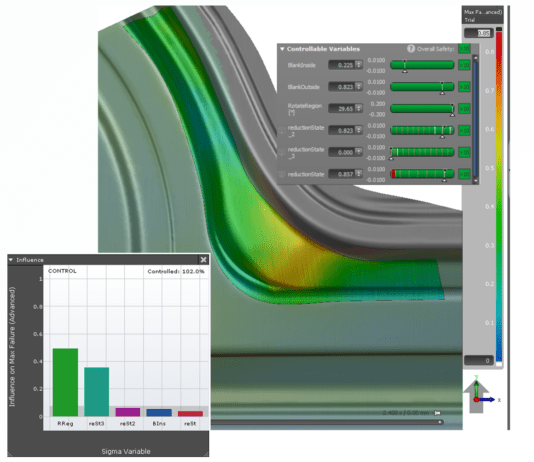Click the RotateRegion safety indicator box
The image size is (534, 462).
click(x=464, y=109)
